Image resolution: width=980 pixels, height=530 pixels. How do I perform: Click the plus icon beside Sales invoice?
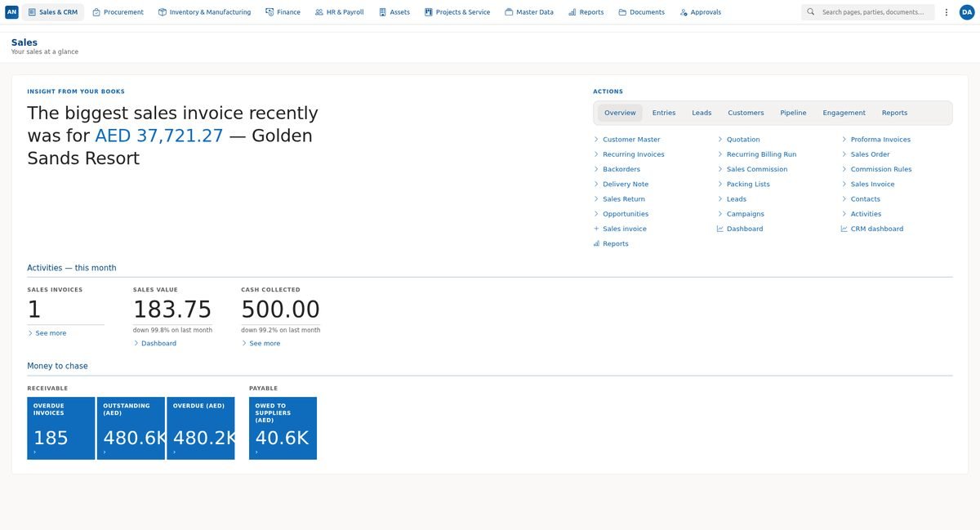click(x=596, y=229)
